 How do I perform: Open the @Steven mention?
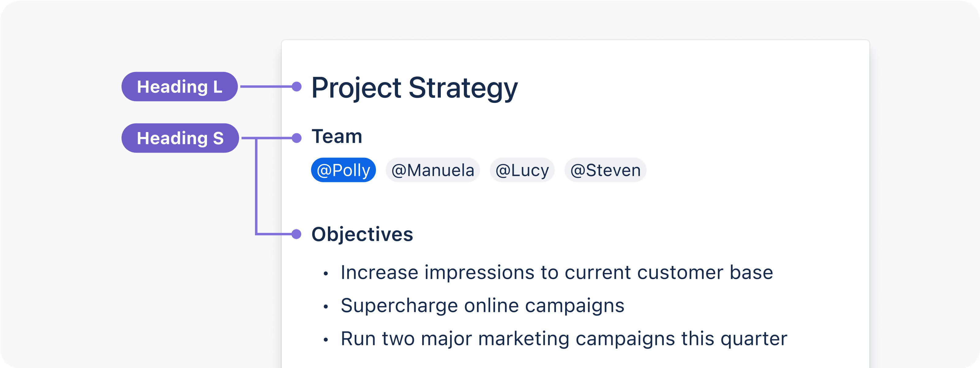pyautogui.click(x=605, y=170)
